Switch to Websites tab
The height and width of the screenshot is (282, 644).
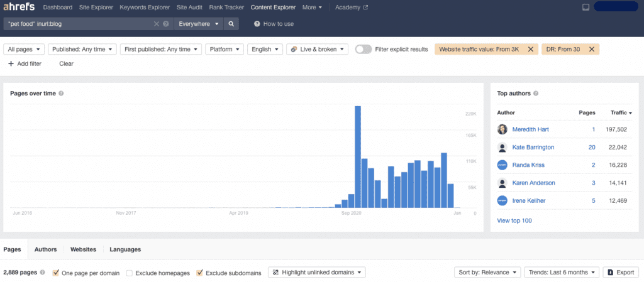(84, 249)
